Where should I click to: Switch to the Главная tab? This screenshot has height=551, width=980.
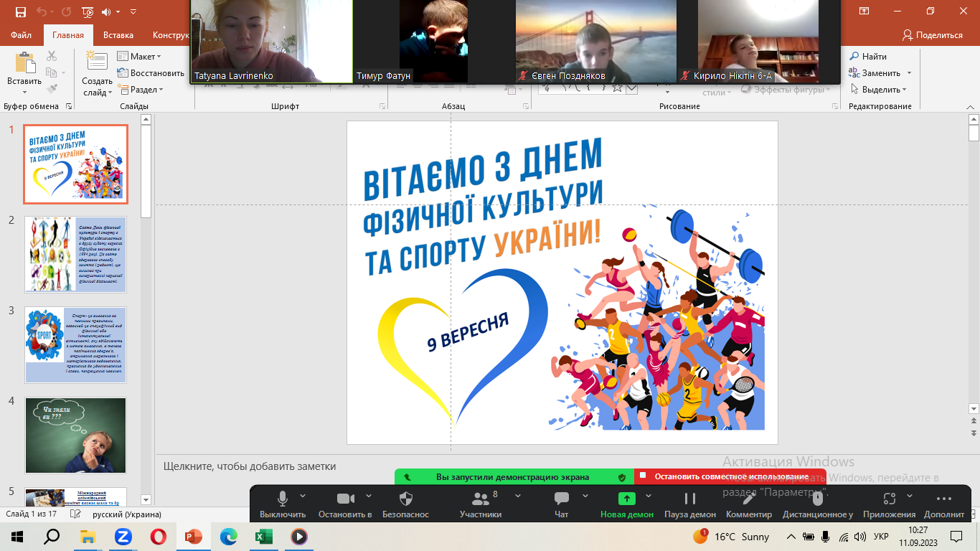(68, 35)
